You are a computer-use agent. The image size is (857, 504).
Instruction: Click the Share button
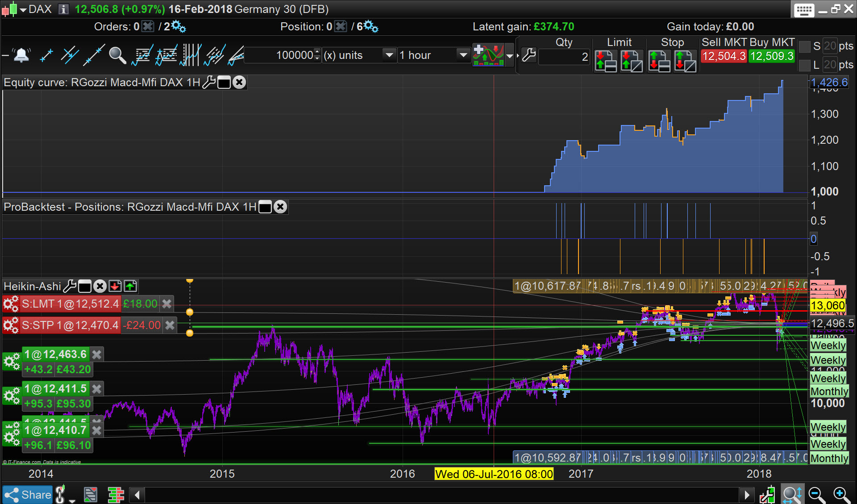coord(28,495)
